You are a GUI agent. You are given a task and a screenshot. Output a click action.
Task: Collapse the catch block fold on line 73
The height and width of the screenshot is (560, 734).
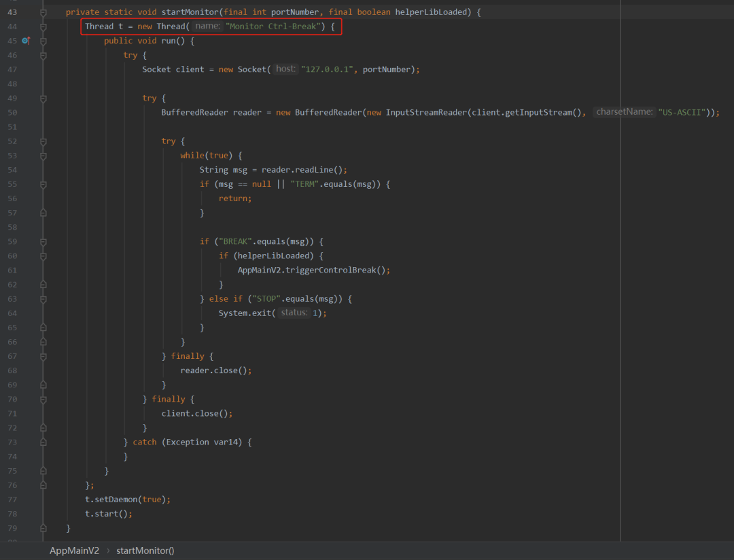(43, 442)
